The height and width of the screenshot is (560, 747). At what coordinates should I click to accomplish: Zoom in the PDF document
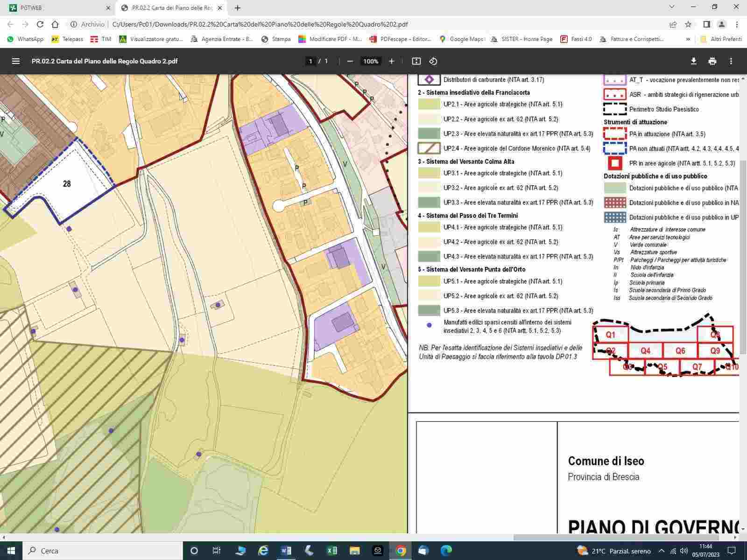(x=391, y=61)
